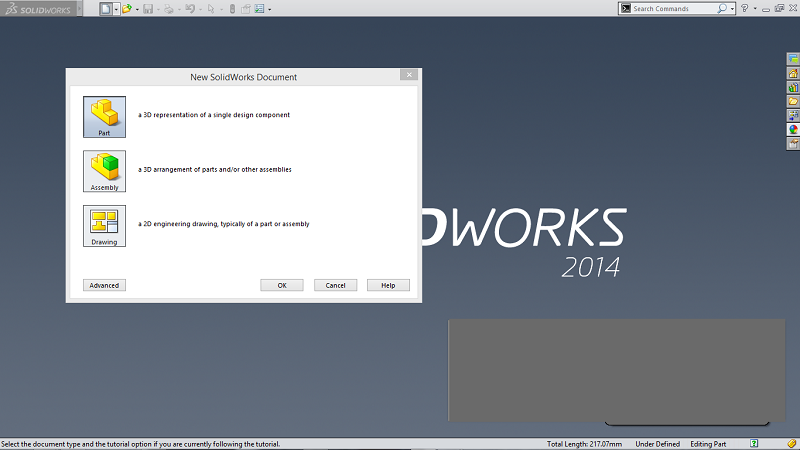The image size is (800, 450).
Task: Click the 'New SolidWorks Document' dialog title
Action: click(243, 77)
